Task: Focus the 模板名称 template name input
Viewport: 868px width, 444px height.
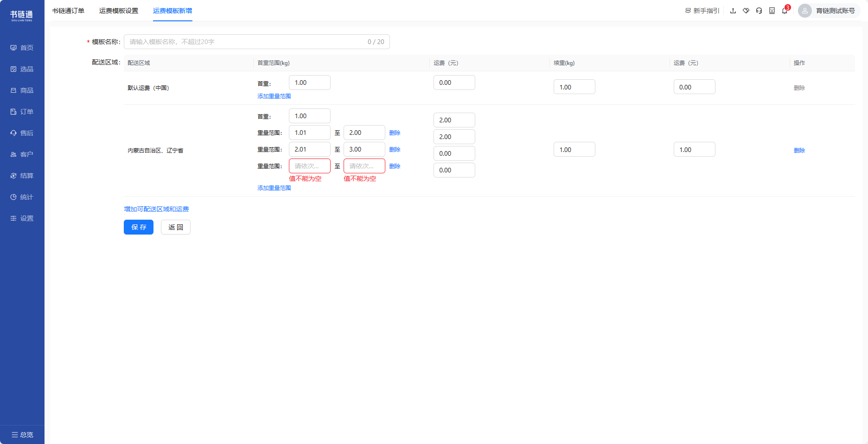Action: [257, 42]
